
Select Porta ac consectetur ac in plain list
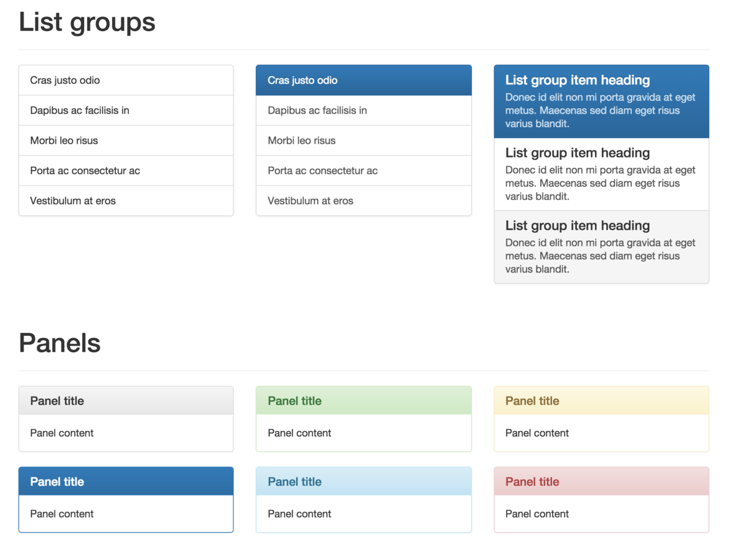click(x=126, y=170)
